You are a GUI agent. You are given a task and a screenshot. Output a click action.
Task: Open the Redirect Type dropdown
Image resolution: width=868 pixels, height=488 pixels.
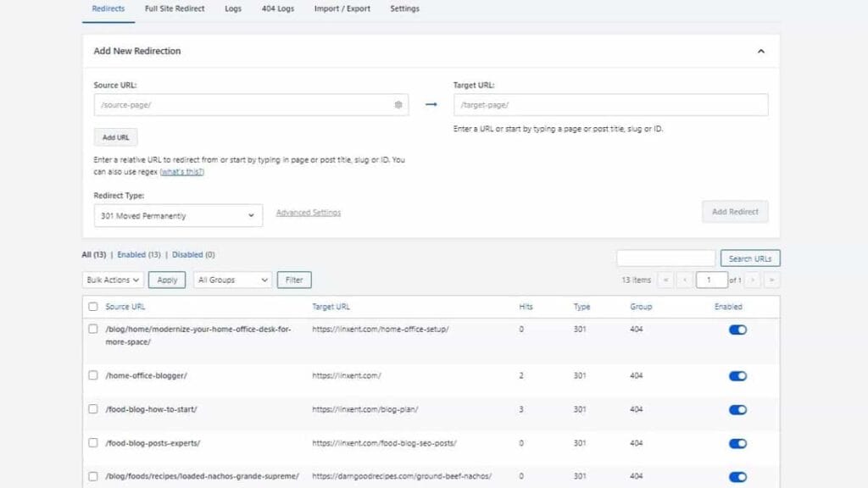pyautogui.click(x=178, y=216)
